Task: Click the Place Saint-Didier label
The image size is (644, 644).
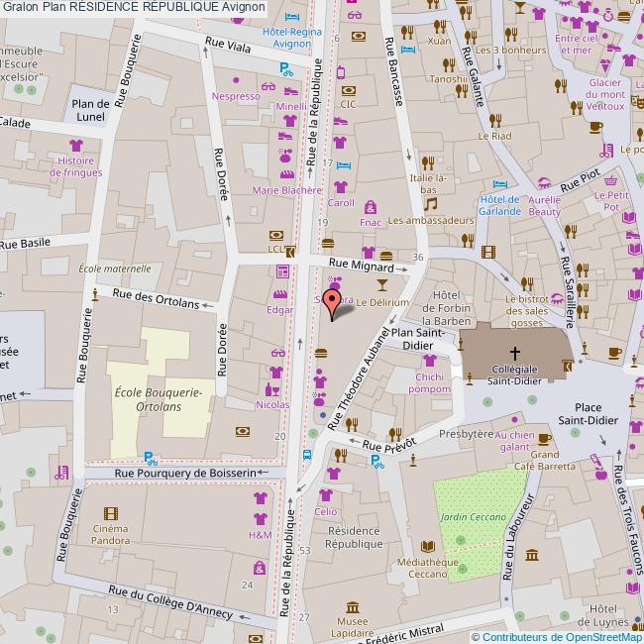Action: click(588, 414)
